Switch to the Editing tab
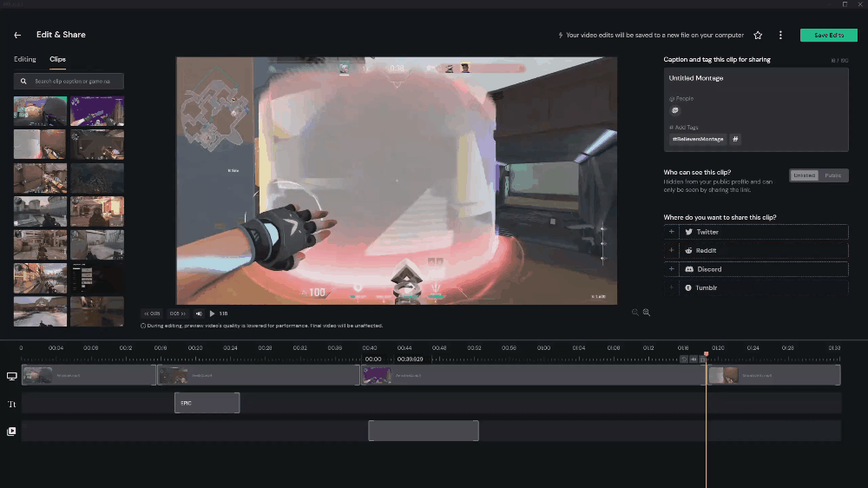The width and height of the screenshot is (868, 488). 25,59
